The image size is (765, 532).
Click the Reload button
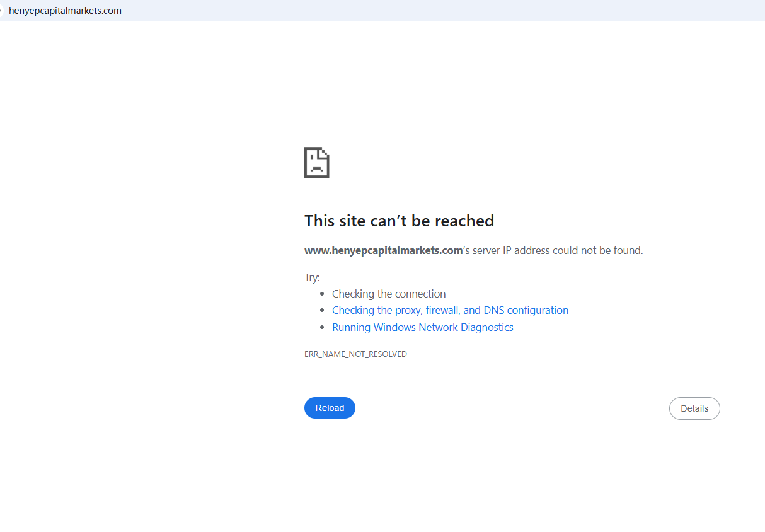[330, 408]
